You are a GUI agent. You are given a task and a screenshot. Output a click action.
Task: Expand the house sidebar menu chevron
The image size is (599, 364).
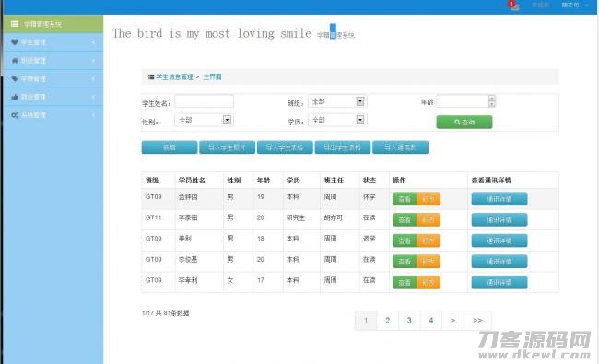94,60
